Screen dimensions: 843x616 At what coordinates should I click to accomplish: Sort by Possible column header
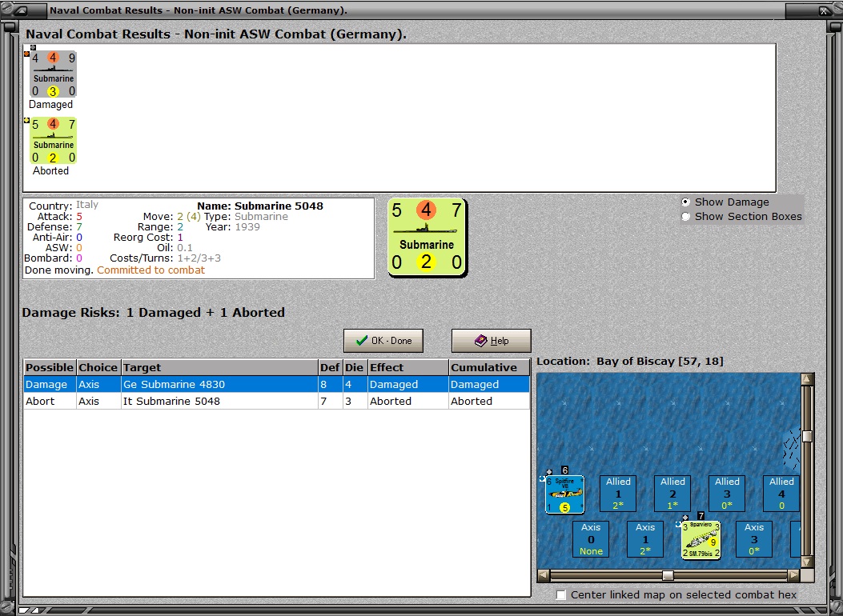pyautogui.click(x=50, y=367)
